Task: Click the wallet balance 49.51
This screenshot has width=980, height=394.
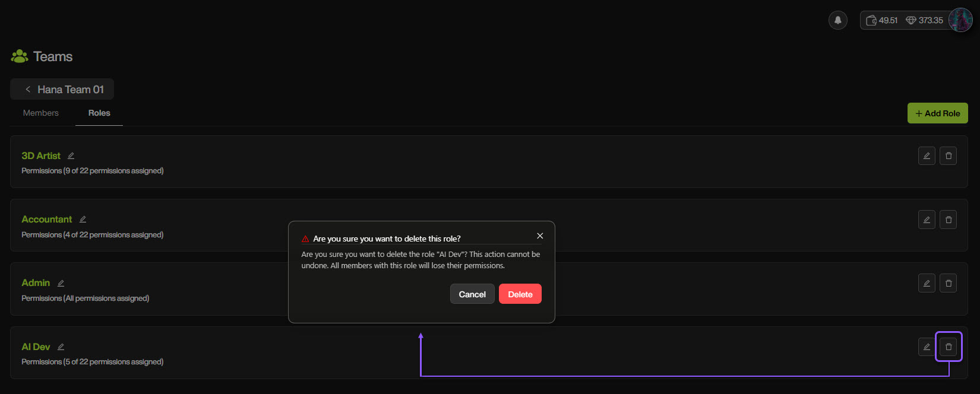Action: [882, 20]
